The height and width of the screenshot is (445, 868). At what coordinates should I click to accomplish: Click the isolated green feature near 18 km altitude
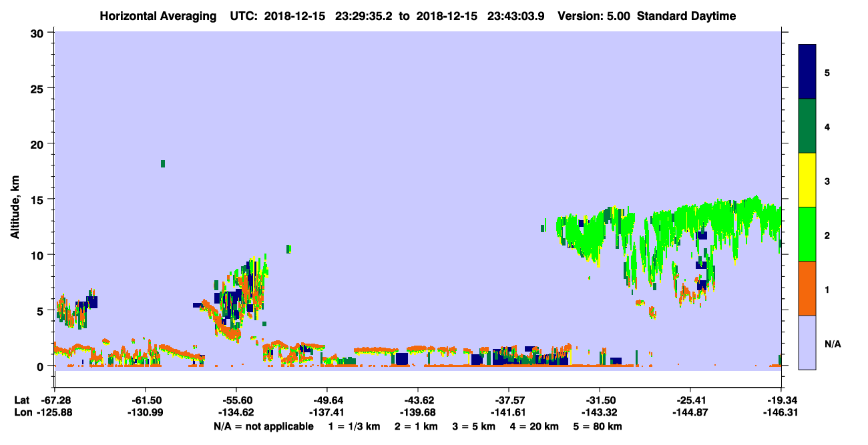coord(162,163)
